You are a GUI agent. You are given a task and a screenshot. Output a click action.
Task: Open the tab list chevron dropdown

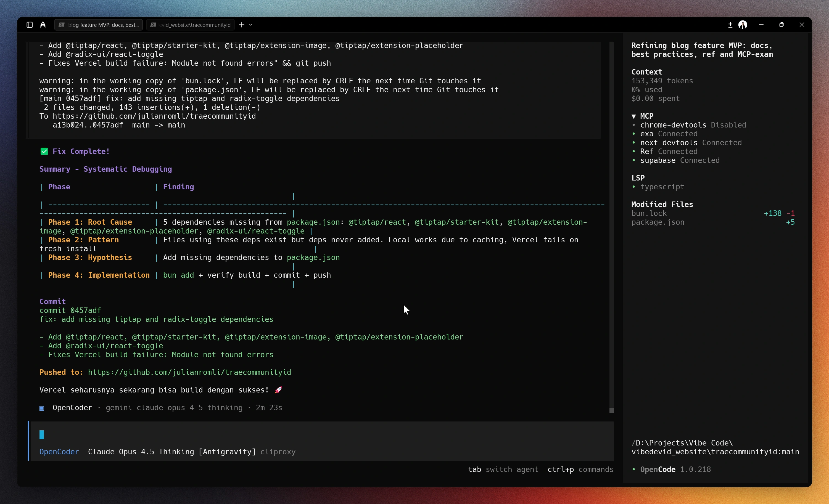point(251,25)
